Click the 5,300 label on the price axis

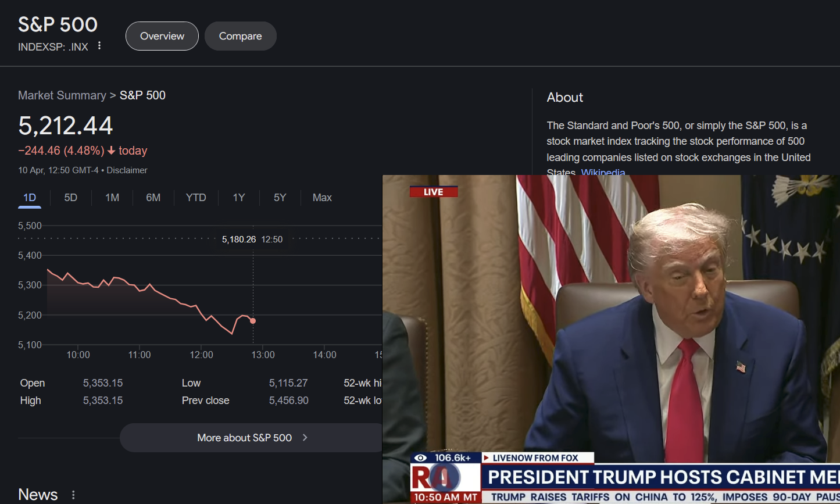pyautogui.click(x=30, y=285)
